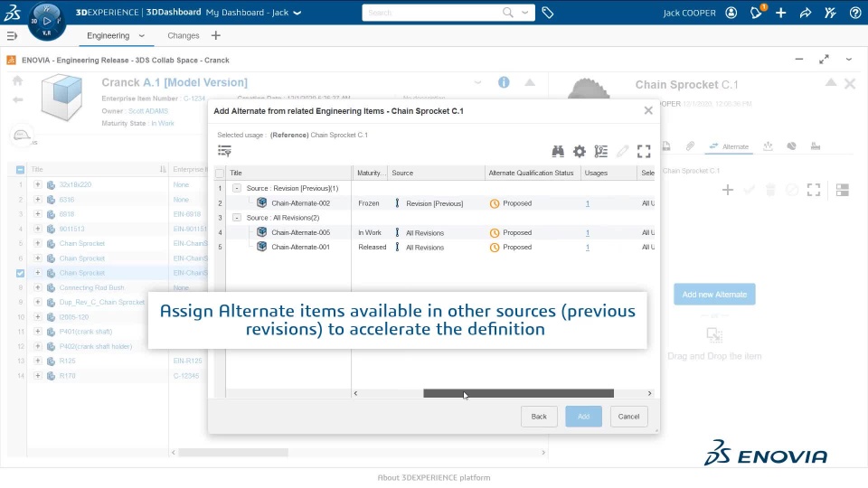The width and height of the screenshot is (868, 488).
Task: Check the select-all checkbox in dialog header
Action: (x=220, y=174)
